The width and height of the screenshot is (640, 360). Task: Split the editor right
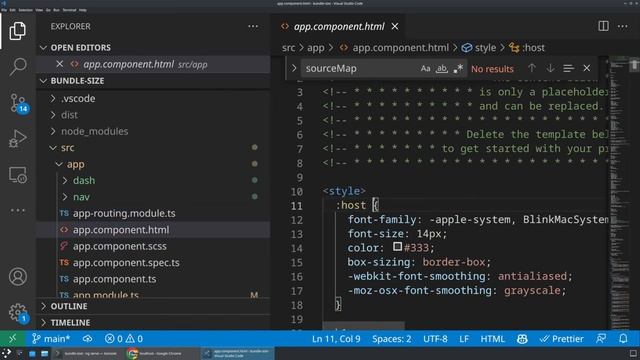coord(603,26)
